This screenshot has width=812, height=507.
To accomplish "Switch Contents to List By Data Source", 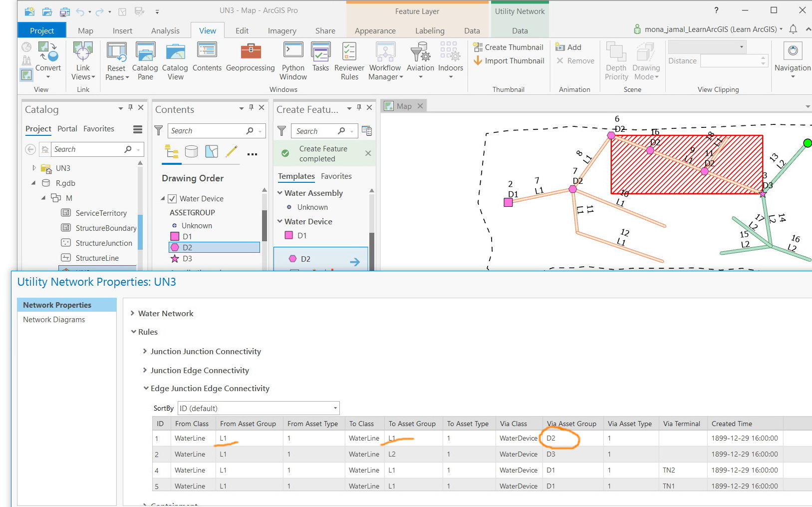I will coord(192,151).
